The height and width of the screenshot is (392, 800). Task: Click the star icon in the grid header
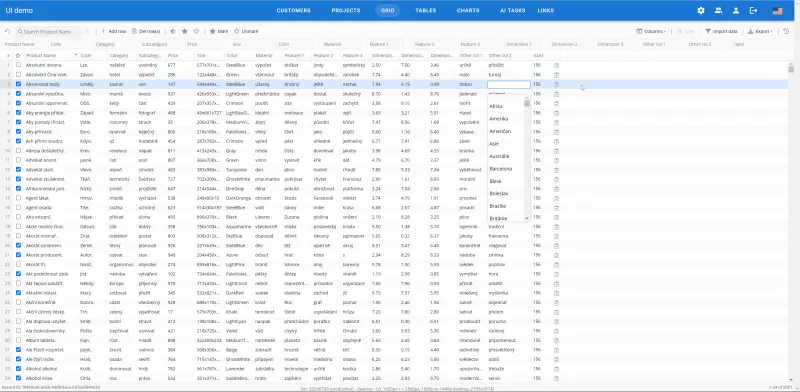tap(18, 55)
